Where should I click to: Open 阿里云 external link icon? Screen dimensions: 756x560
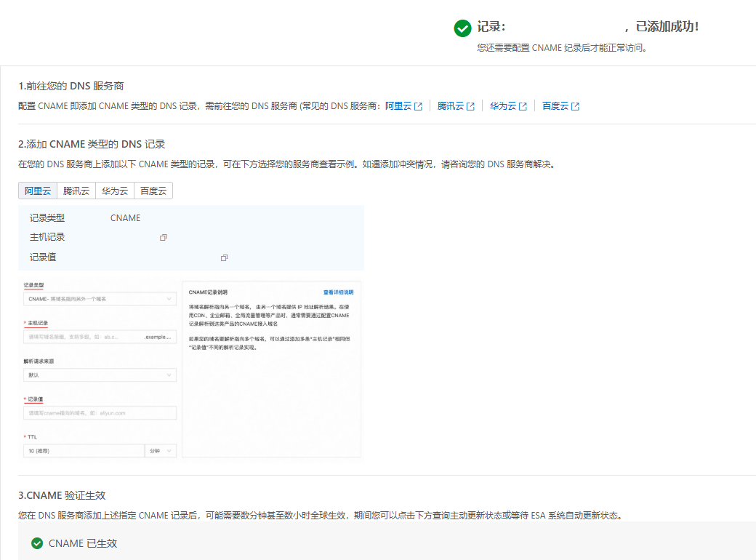[x=418, y=106]
